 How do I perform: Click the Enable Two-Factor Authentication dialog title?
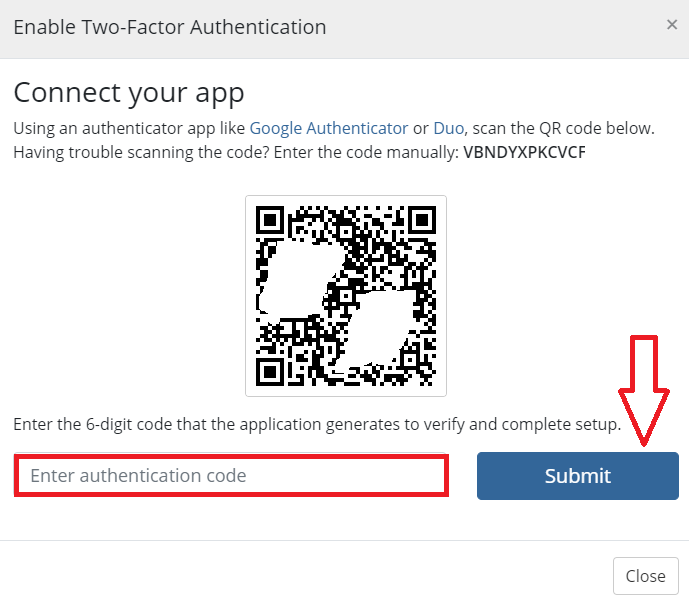click(x=170, y=27)
